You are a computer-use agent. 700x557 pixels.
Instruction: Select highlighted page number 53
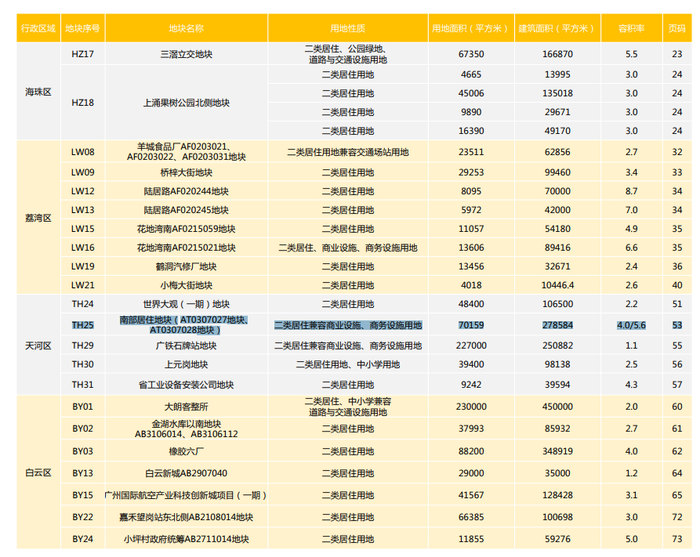677,325
